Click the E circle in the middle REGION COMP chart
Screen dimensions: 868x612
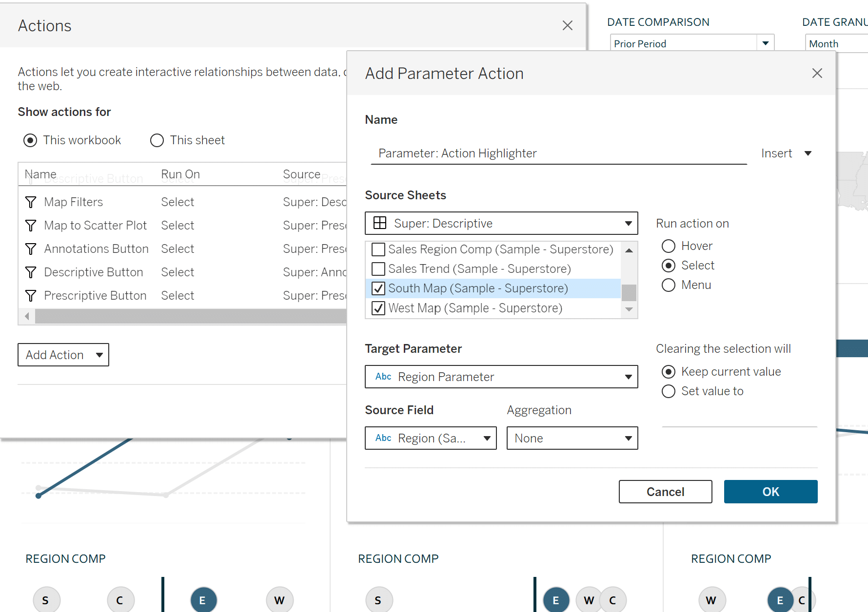click(x=556, y=600)
